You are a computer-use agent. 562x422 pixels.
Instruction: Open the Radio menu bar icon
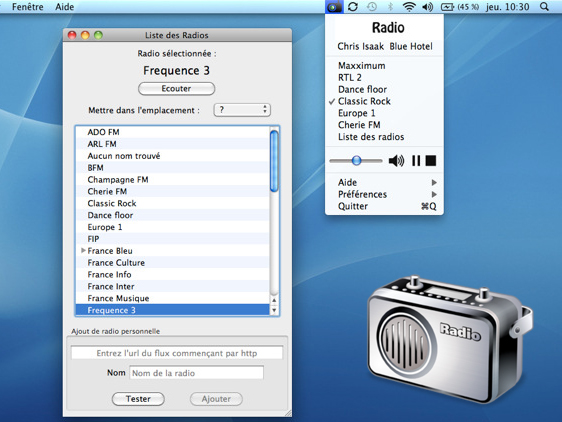(334, 6)
